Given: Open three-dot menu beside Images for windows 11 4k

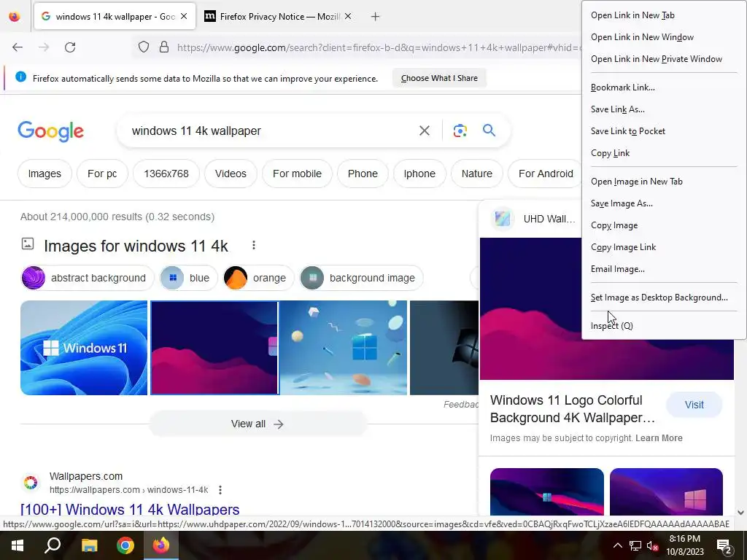Looking at the screenshot, I should [x=253, y=245].
